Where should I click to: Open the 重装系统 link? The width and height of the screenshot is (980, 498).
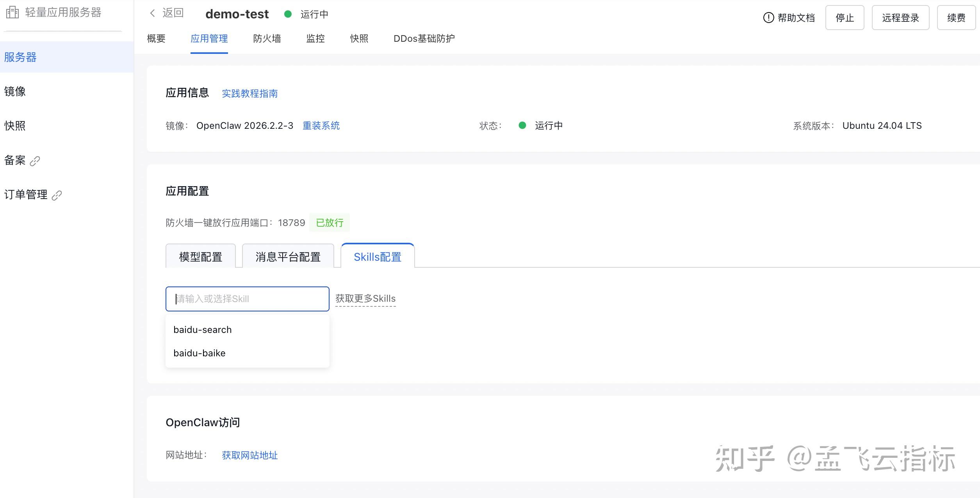[x=321, y=126]
